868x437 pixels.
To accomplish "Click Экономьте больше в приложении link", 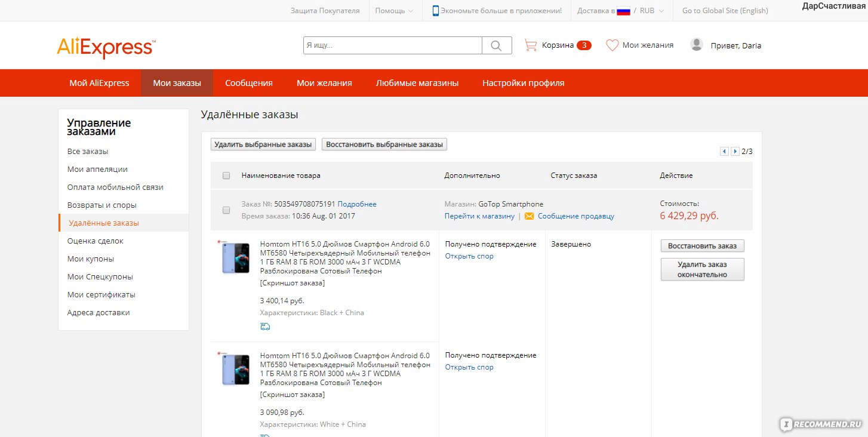I will pos(501,11).
